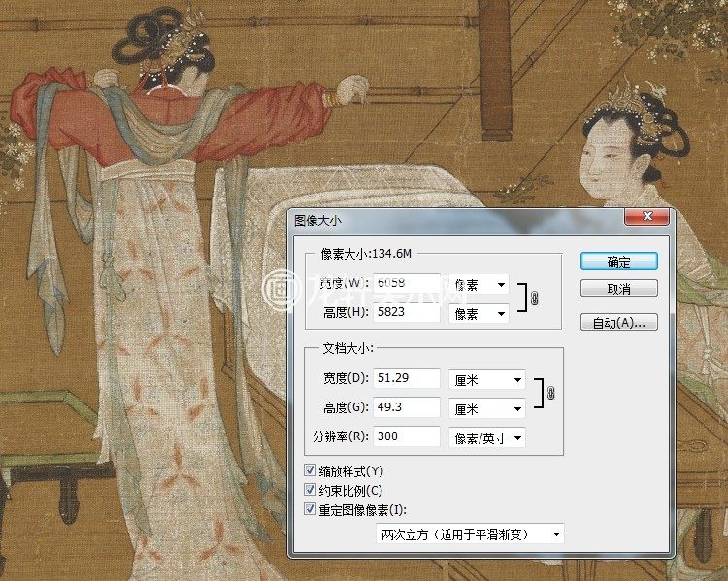This screenshot has height=581, width=728.
Task: Click the 像素大小:134.6M label
Action: [366, 254]
